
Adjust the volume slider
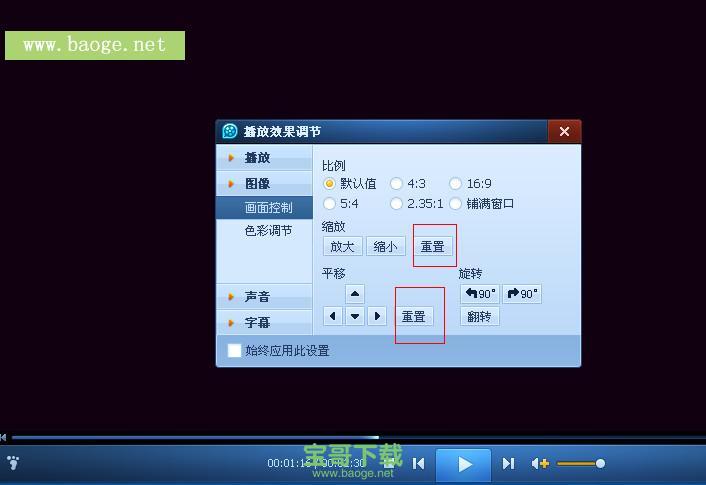(581, 463)
